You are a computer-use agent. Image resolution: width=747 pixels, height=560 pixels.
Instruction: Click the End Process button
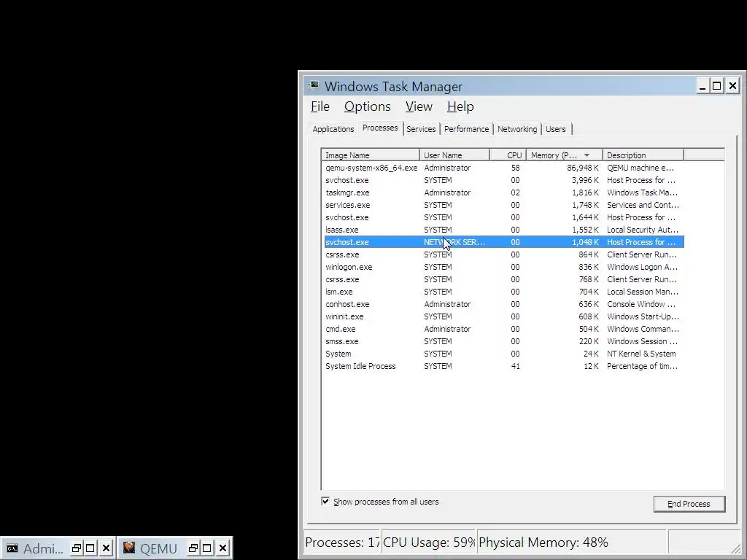click(689, 504)
